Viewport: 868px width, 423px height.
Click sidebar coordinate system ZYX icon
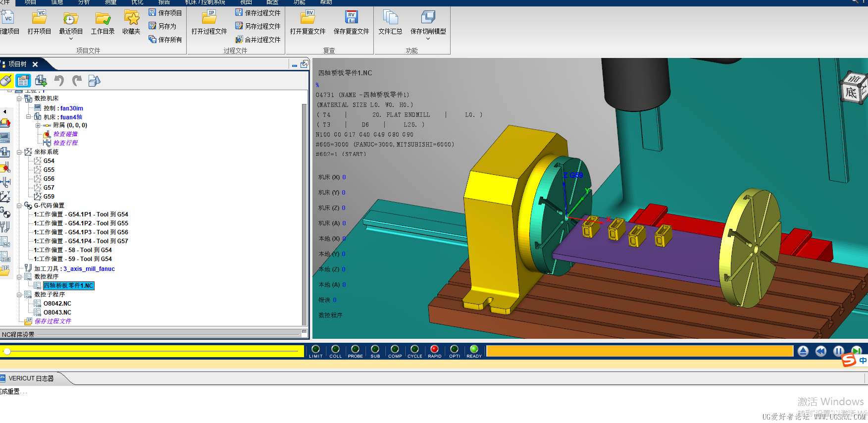pyautogui.click(x=5, y=197)
